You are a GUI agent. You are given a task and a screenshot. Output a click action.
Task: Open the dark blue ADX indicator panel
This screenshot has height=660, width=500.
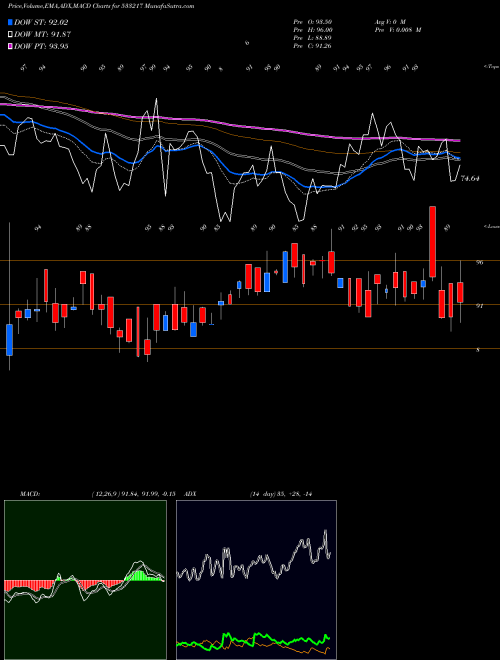click(256, 580)
